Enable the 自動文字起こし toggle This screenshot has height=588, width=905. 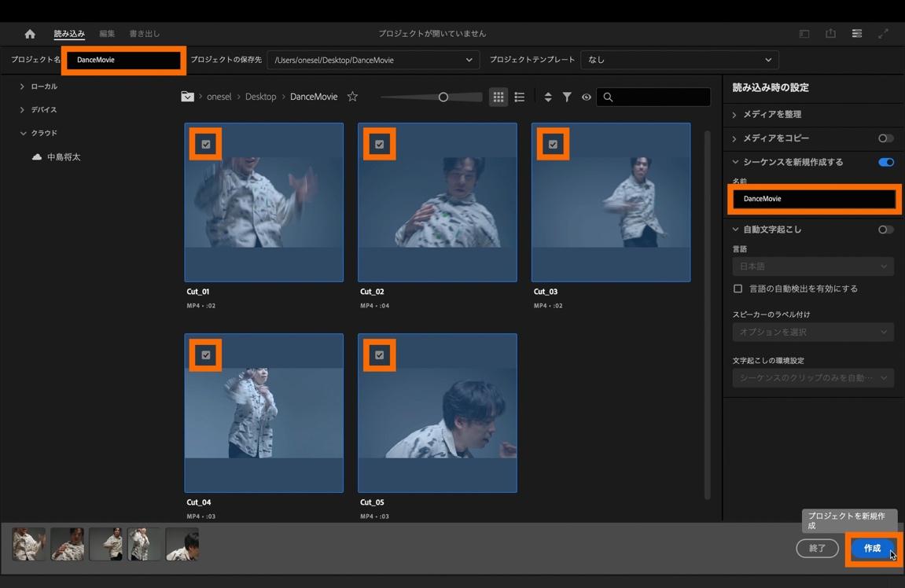click(x=886, y=230)
